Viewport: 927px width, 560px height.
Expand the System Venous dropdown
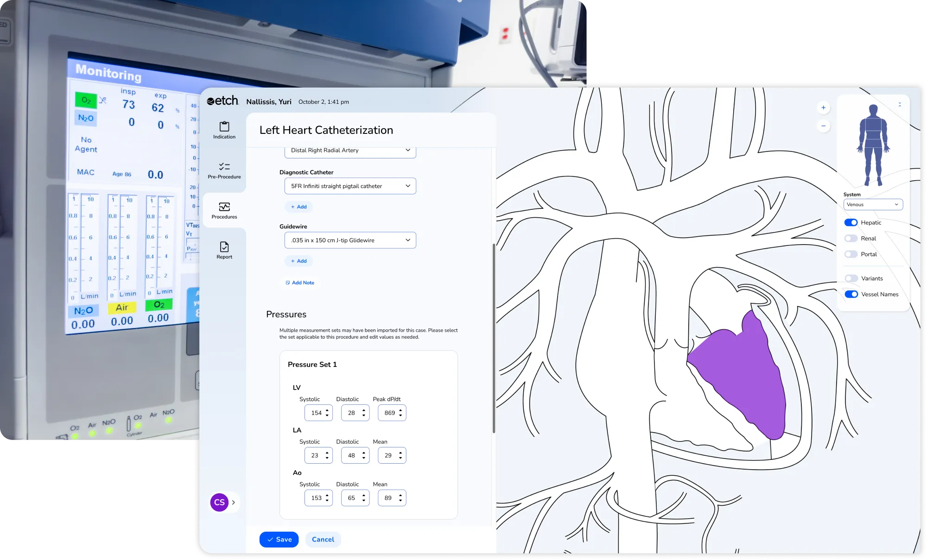coord(873,205)
